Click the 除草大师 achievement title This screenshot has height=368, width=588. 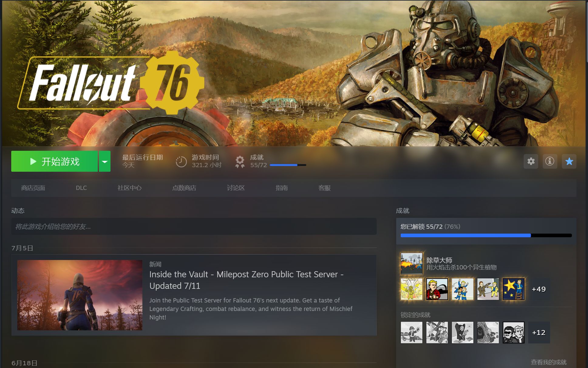[x=439, y=260]
